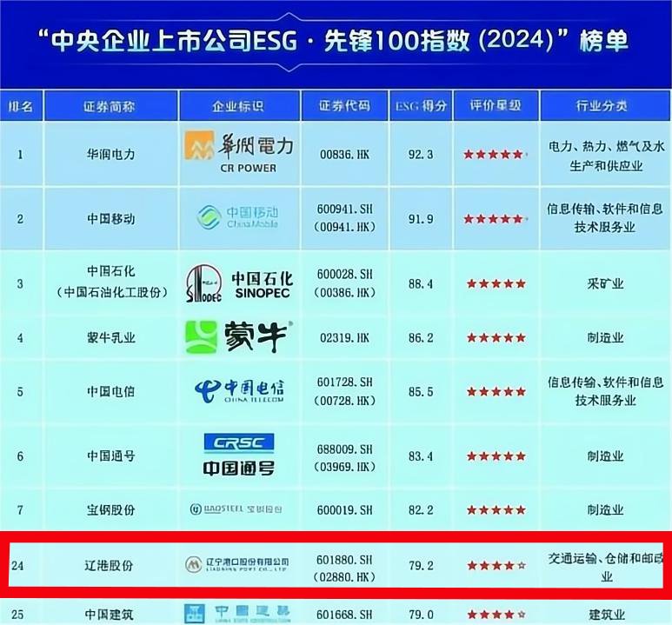This screenshot has width=672, height=625.
Task: Select the 辽港股份 name cell
Action: click(x=109, y=565)
